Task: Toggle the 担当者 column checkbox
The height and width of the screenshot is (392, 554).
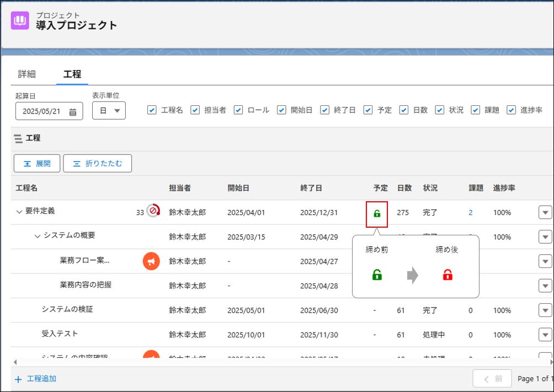Action: tap(195, 110)
